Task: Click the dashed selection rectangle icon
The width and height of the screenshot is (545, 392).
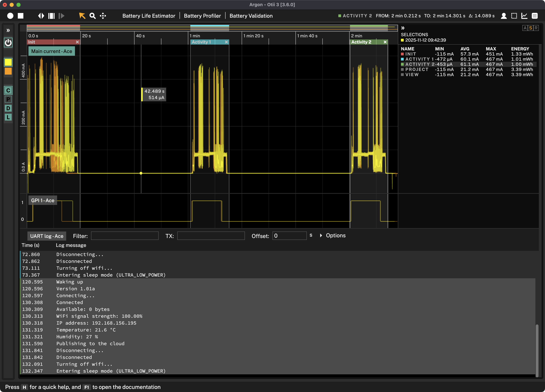Action: (x=514, y=16)
